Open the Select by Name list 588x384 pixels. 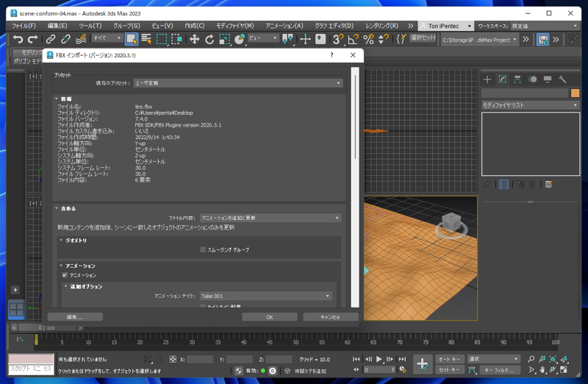pyautogui.click(x=146, y=39)
